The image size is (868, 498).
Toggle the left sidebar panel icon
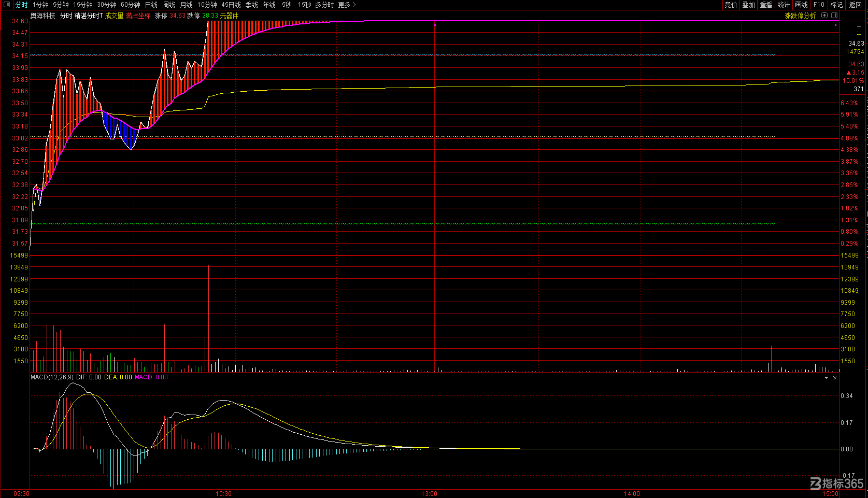(7, 5)
